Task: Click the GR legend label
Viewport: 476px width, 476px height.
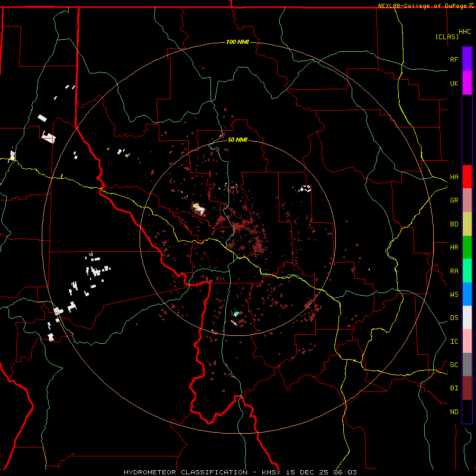Action: coord(454,200)
